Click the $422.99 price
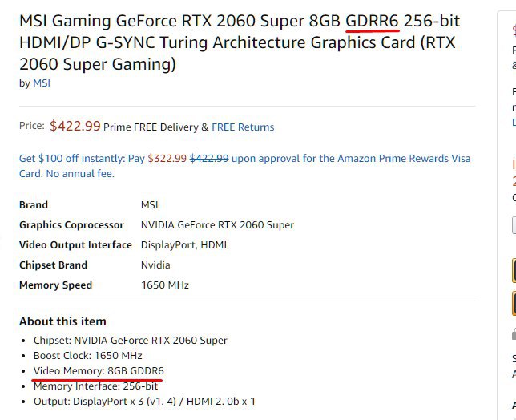The height and width of the screenshot is (420, 516). point(75,126)
